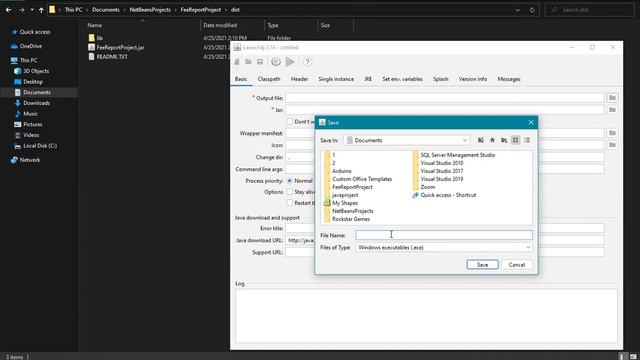
Task: Open the Splash tab
Action: [x=440, y=79]
